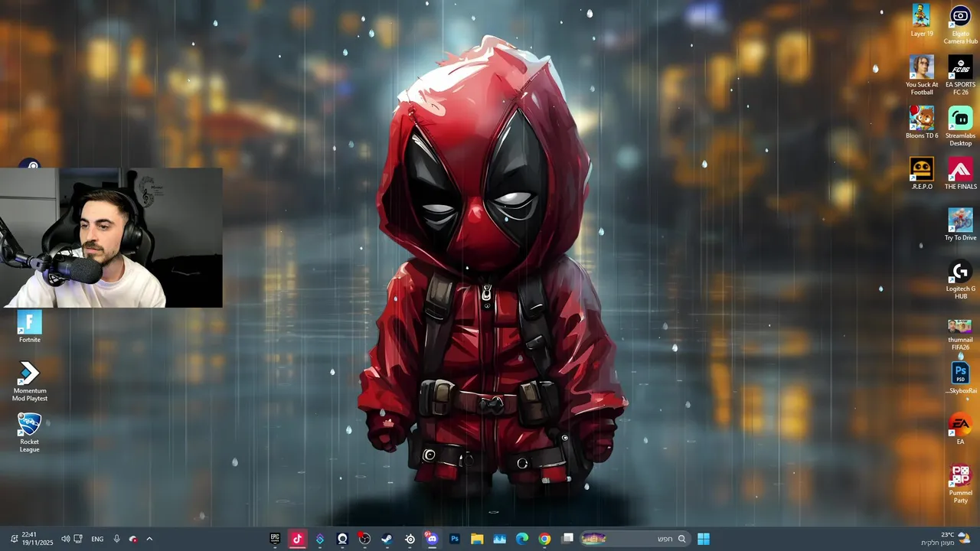This screenshot has height=551, width=980.
Task: Switch to TikTok app in taskbar
Action: [x=297, y=539]
